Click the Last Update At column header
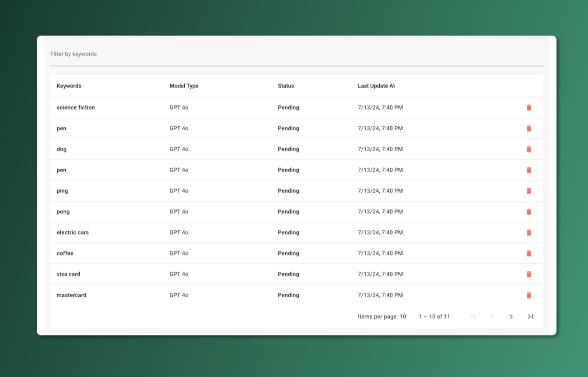588x377 pixels. pyautogui.click(x=376, y=86)
